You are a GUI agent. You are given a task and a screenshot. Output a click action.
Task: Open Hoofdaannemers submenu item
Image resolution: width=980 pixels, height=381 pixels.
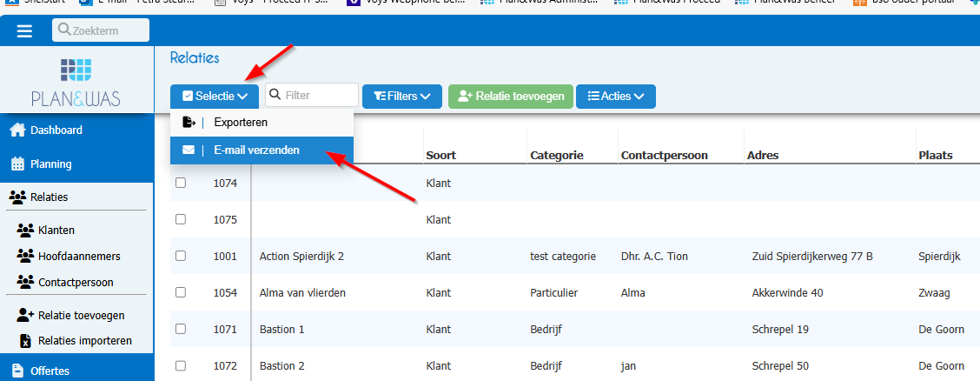79,256
